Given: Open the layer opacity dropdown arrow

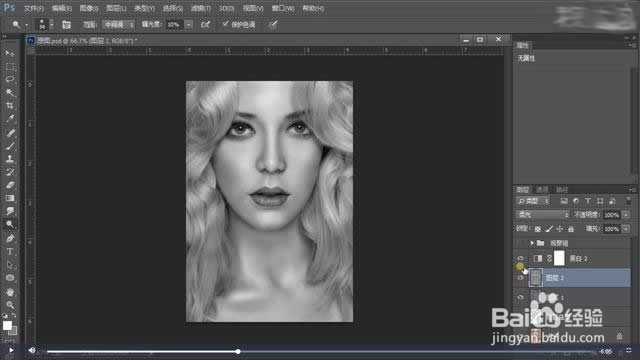Looking at the screenshot, I should [626, 215].
